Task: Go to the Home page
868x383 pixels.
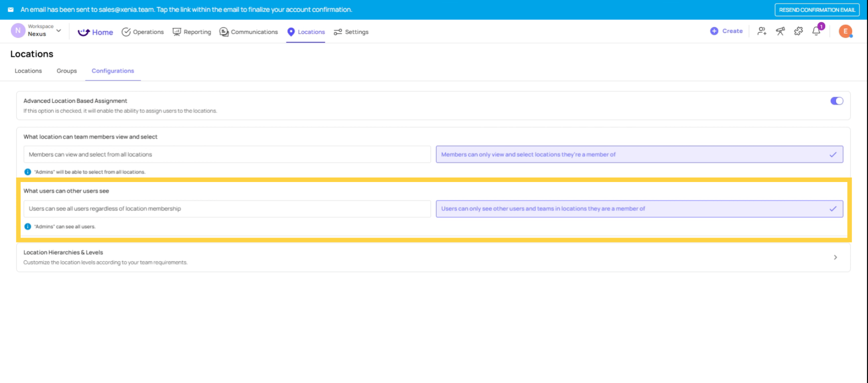Action: click(95, 32)
